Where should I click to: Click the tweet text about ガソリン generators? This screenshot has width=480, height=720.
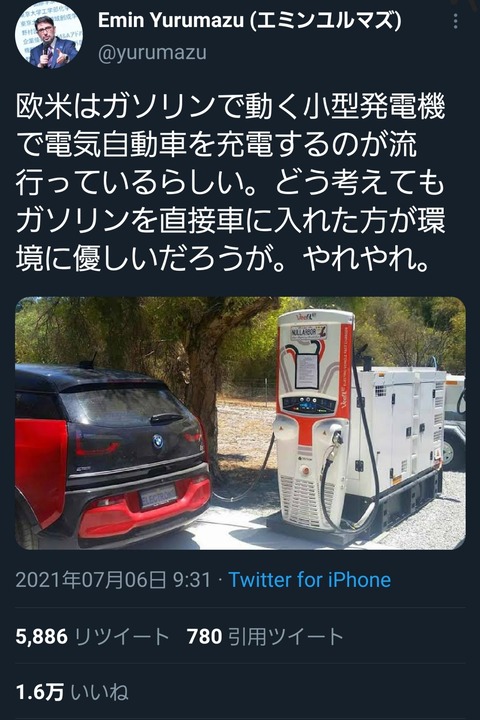[x=230, y=183]
